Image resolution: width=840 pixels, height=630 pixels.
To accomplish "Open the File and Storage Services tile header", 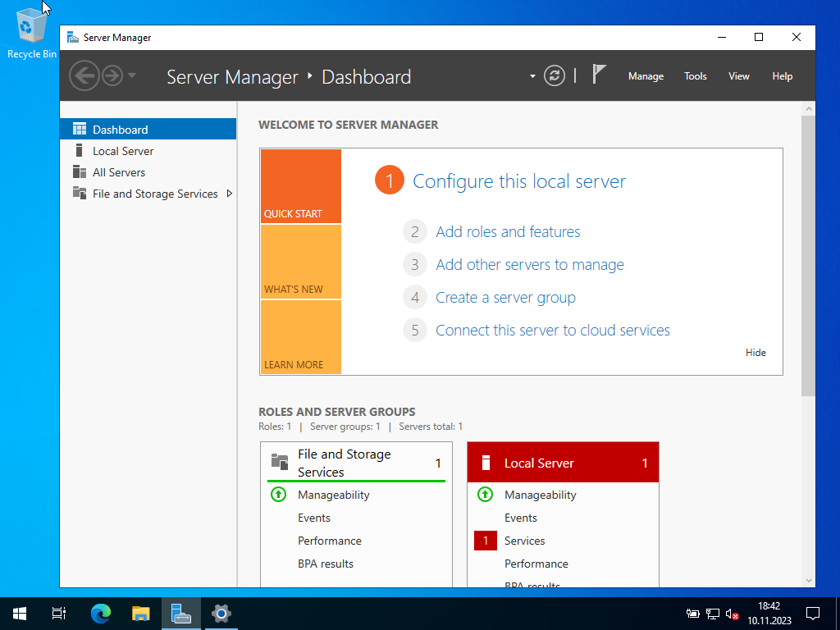I will (x=356, y=463).
